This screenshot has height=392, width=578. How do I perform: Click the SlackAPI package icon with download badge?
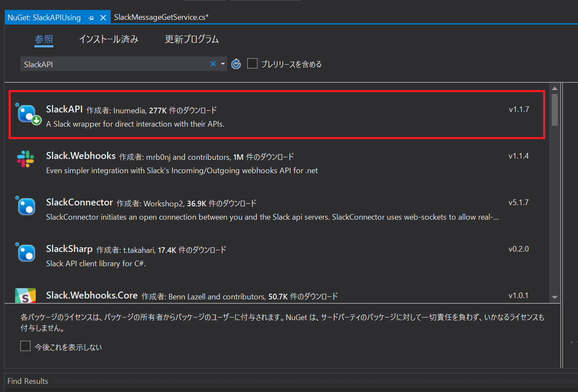pyautogui.click(x=27, y=114)
